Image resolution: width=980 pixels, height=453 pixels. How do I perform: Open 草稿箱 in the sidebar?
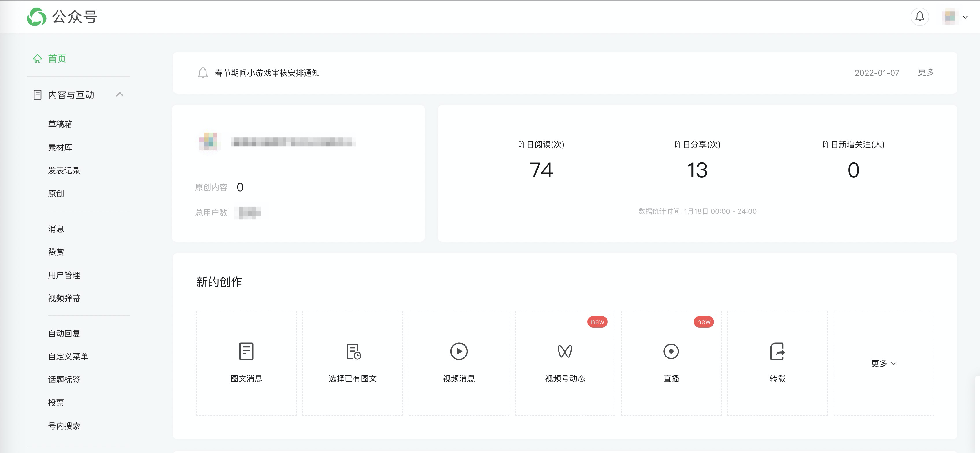coord(60,125)
